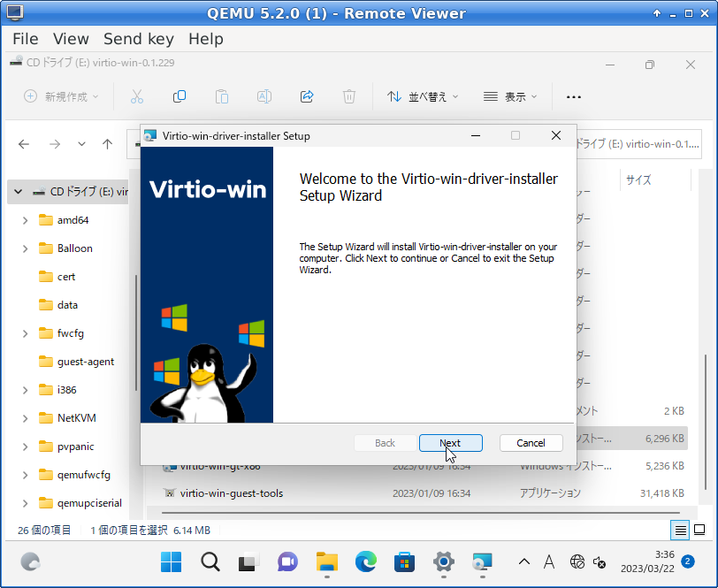Switch to details list view in status bar
Image resolution: width=718 pixels, height=588 pixels.
coord(680,531)
